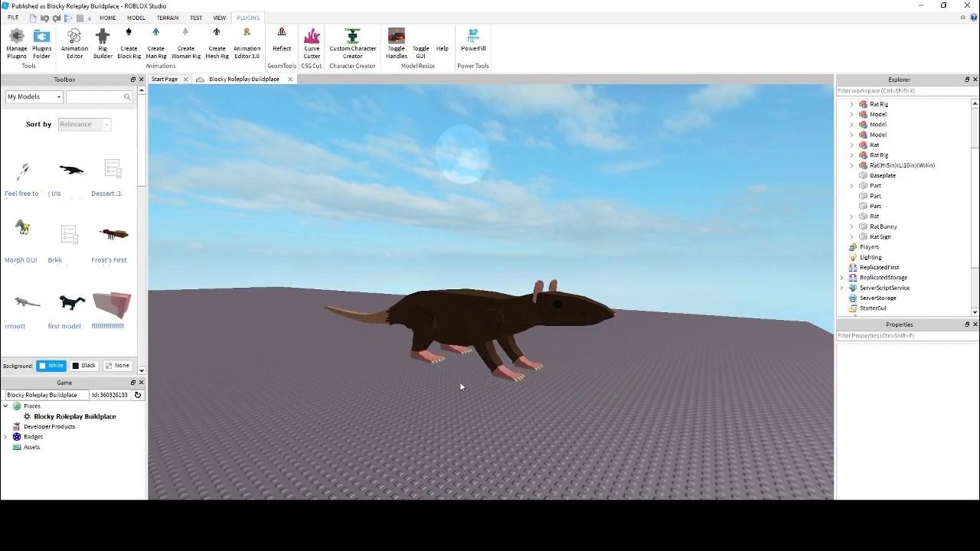The height and width of the screenshot is (551, 980).
Task: Switch to the MODEL ribbon tab
Action: tap(136, 18)
